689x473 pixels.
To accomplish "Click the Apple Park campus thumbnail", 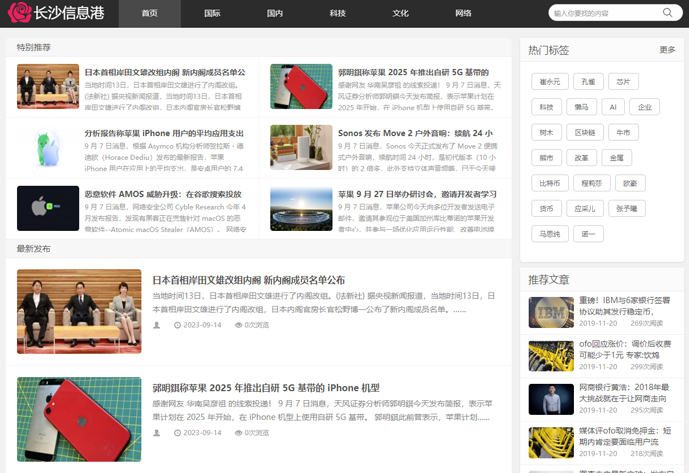I will click(301, 208).
